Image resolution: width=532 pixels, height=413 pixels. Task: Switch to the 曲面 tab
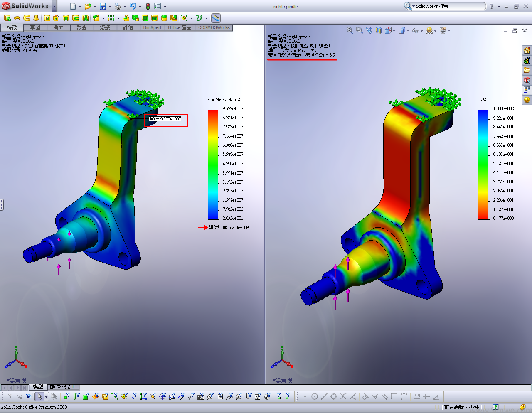pos(58,27)
